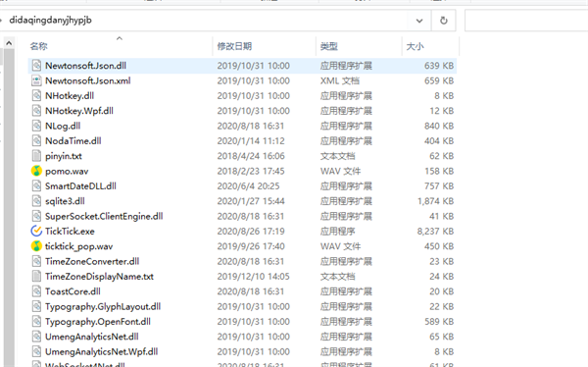Click the Typography.OpenFont.dll file icon
The width and height of the screenshot is (588, 367).
tap(36, 321)
